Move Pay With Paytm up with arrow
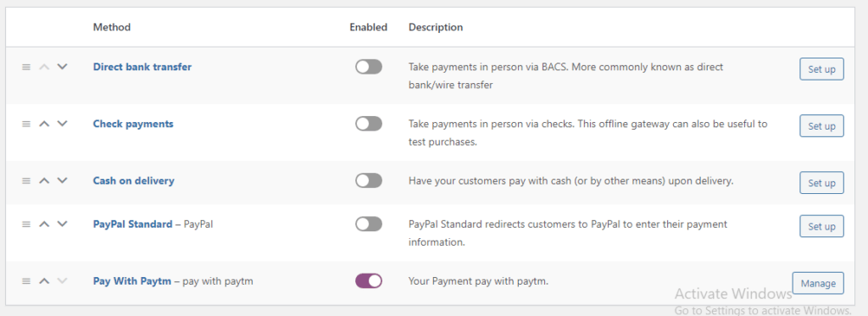Image resolution: width=868 pixels, height=316 pixels. click(x=44, y=281)
